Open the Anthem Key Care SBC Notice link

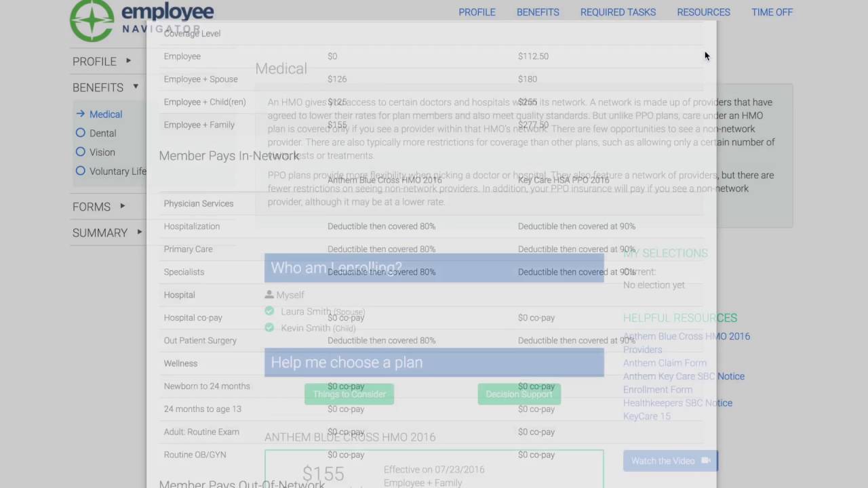684,376
